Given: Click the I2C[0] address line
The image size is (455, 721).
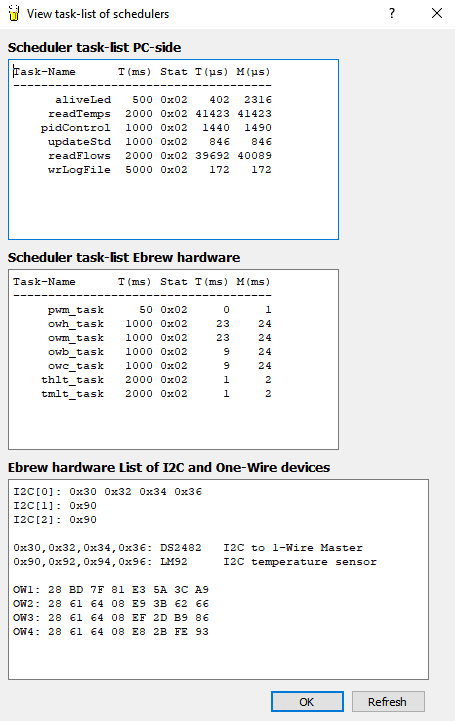Looking at the screenshot, I should (108, 492).
